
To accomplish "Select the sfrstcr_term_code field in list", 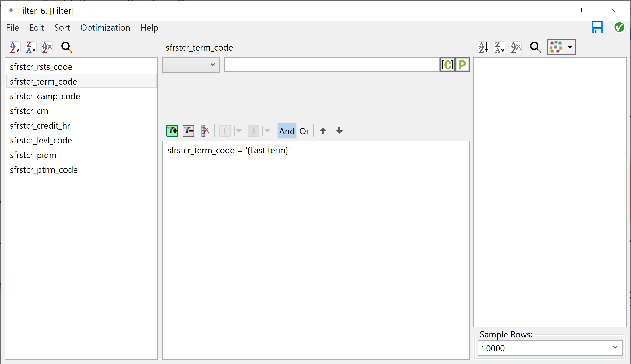I will tap(81, 81).
